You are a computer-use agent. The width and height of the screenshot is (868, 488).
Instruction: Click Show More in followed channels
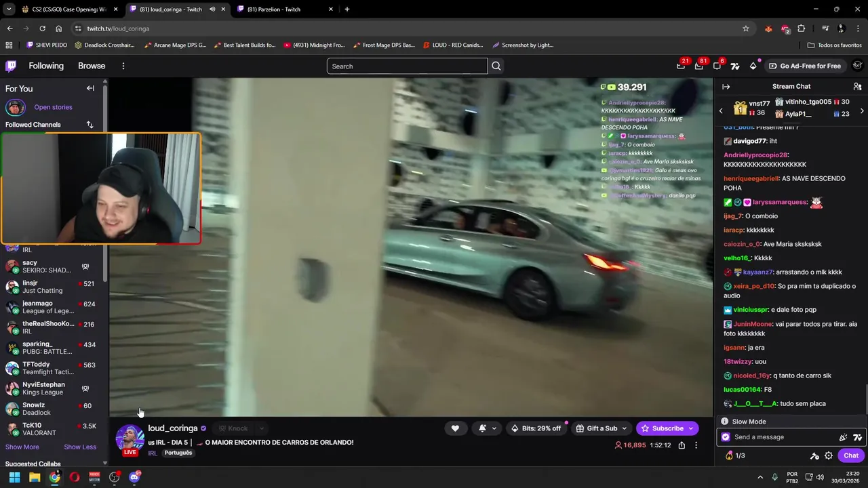pos(22,447)
